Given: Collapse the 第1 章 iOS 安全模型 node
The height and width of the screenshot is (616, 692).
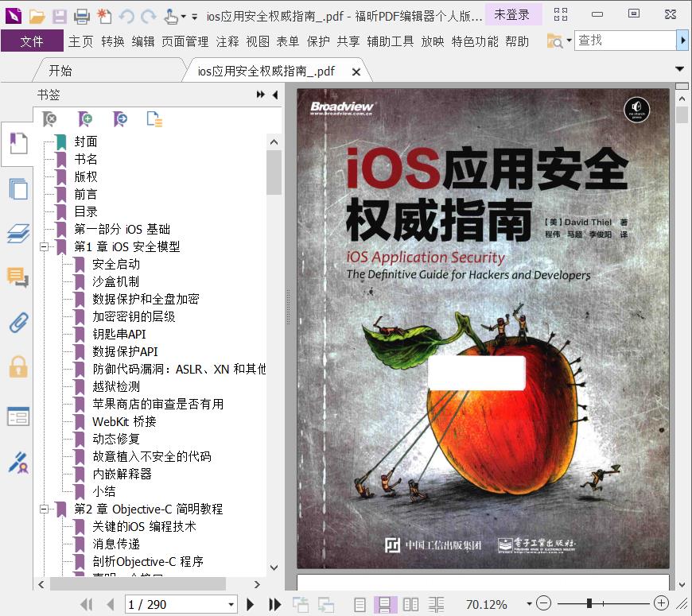Looking at the screenshot, I should point(44,246).
